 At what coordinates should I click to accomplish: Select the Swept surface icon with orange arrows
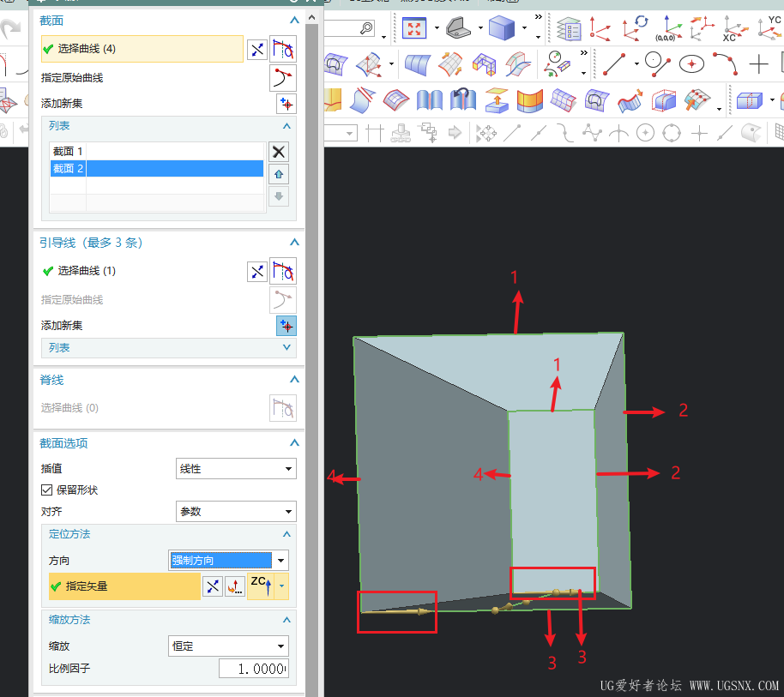pos(450,64)
